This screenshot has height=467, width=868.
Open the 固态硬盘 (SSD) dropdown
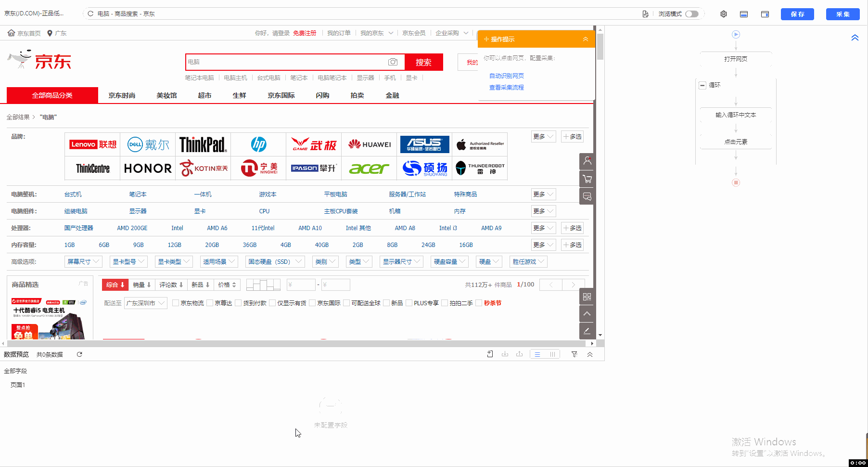coord(275,262)
